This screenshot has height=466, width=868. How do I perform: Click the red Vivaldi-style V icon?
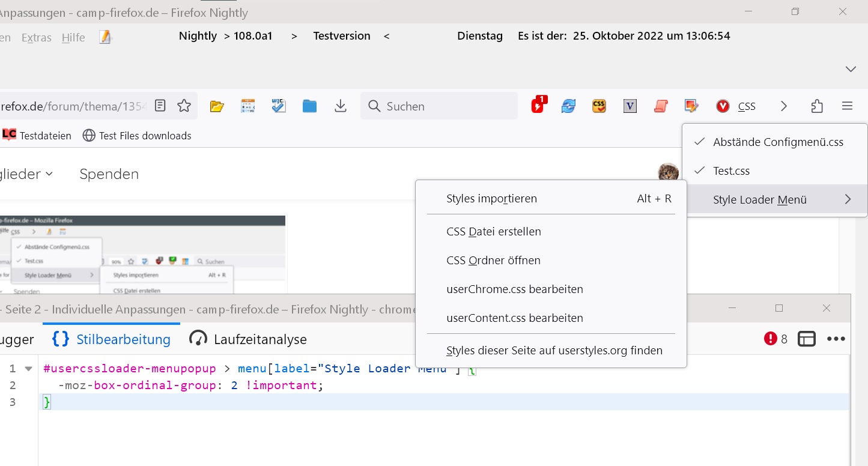click(723, 106)
